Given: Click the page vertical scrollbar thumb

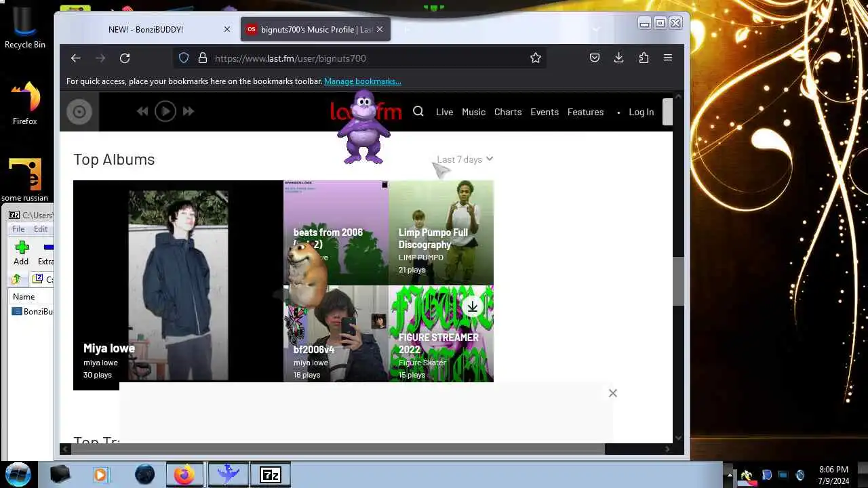Looking at the screenshot, I should pyautogui.click(x=679, y=281).
